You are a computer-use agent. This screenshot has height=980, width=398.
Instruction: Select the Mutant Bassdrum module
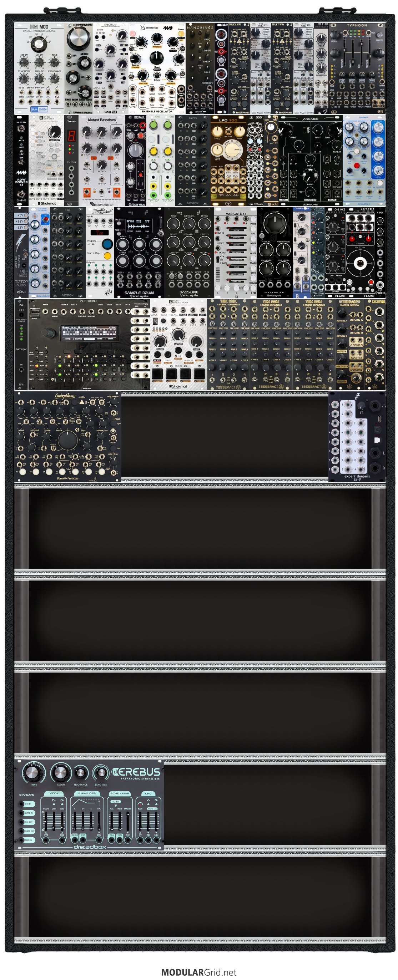tap(101, 161)
